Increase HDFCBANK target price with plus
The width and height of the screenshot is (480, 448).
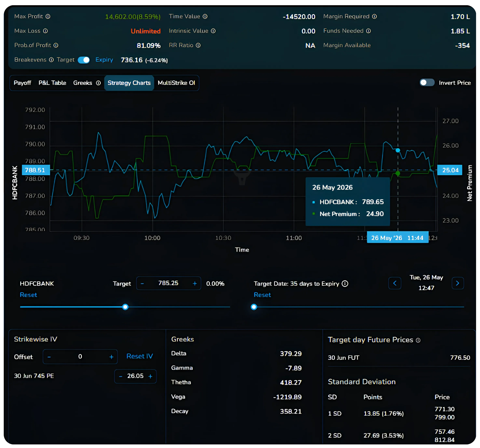pos(195,283)
